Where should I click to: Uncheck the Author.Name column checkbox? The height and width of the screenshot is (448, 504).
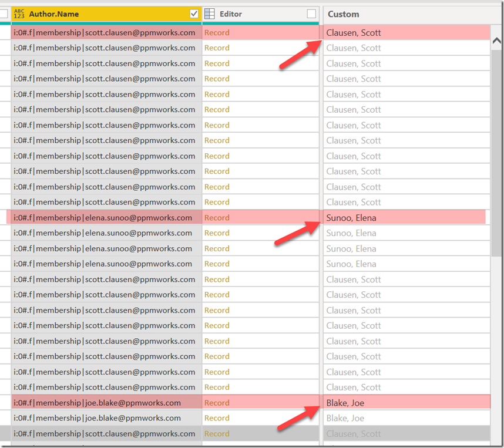194,14
